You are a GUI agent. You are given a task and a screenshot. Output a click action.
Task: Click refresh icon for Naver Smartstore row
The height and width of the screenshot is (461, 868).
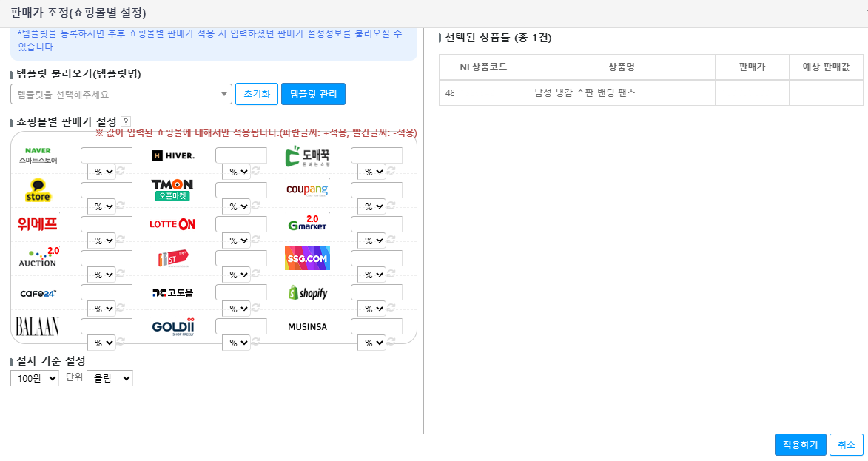(x=121, y=171)
